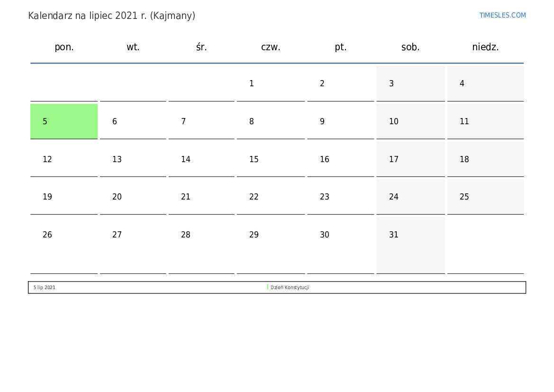
Task: Choose day 19 cell
Action: 64,197
